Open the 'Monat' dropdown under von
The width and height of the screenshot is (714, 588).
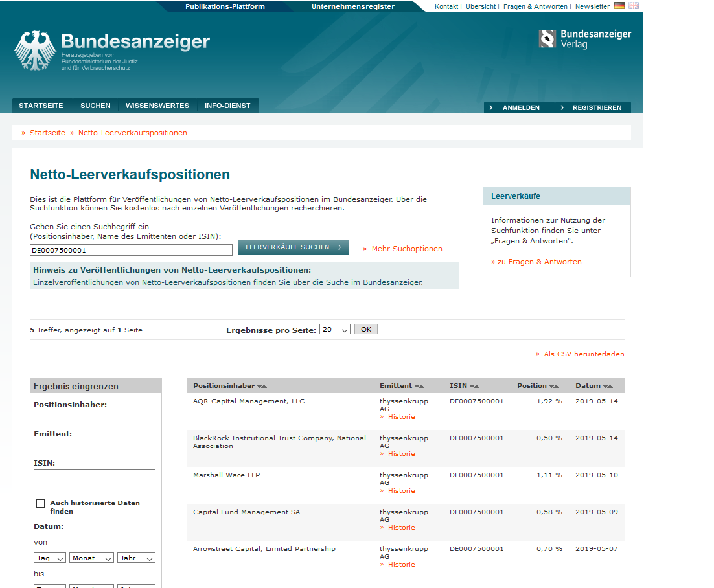click(91, 558)
